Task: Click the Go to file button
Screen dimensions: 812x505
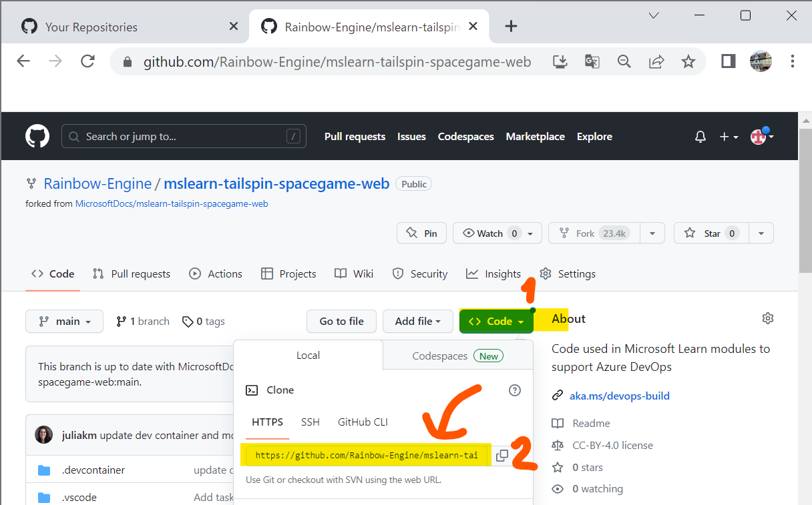Action: click(342, 321)
